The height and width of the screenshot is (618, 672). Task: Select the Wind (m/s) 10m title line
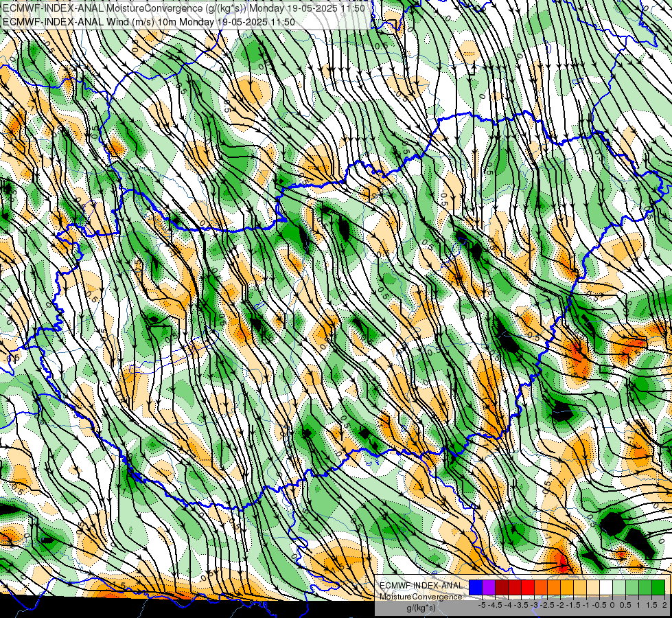149,21
